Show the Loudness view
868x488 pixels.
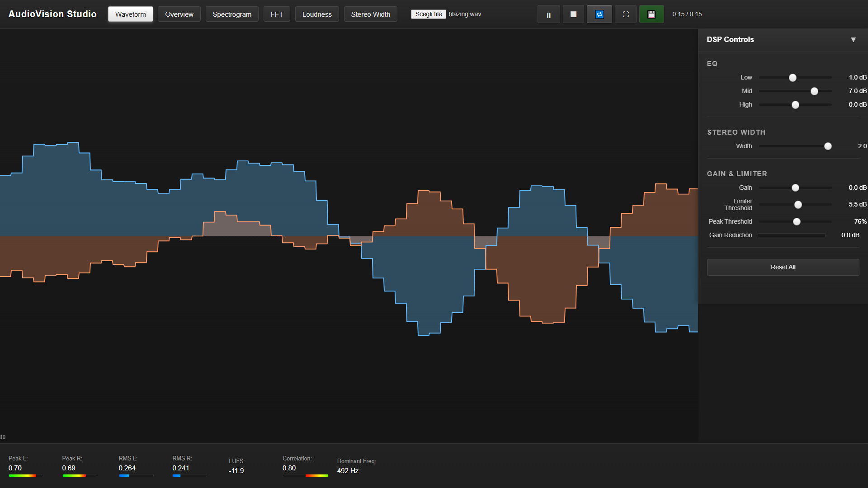pyautogui.click(x=317, y=14)
